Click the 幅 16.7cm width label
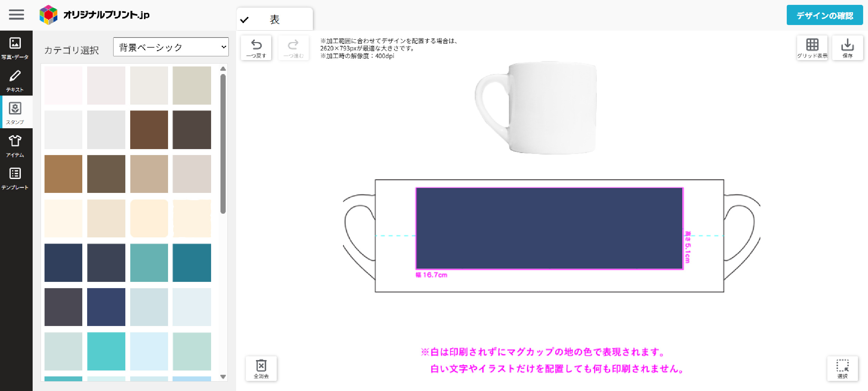Screen dimensions: 868x391 pyautogui.click(x=432, y=275)
